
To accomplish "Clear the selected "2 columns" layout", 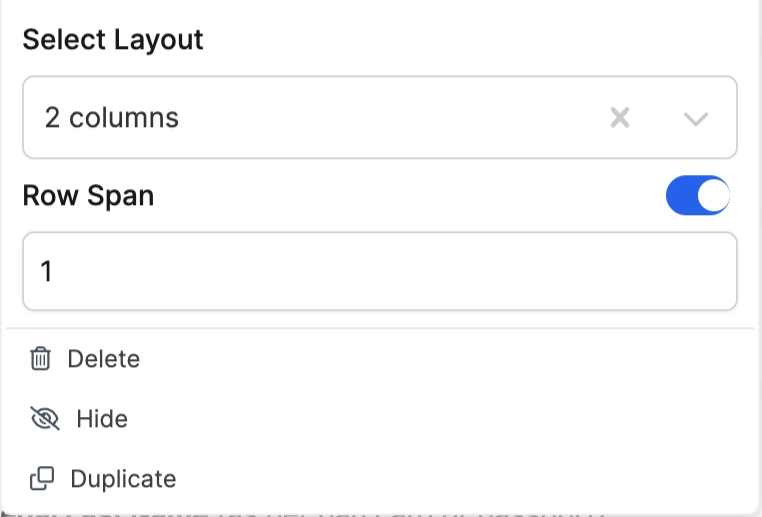I will tap(620, 118).
